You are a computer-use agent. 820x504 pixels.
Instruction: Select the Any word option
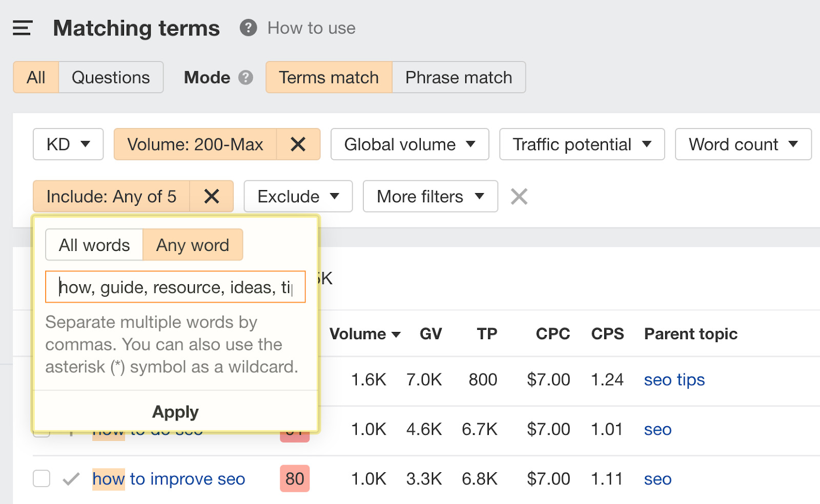[x=193, y=245]
